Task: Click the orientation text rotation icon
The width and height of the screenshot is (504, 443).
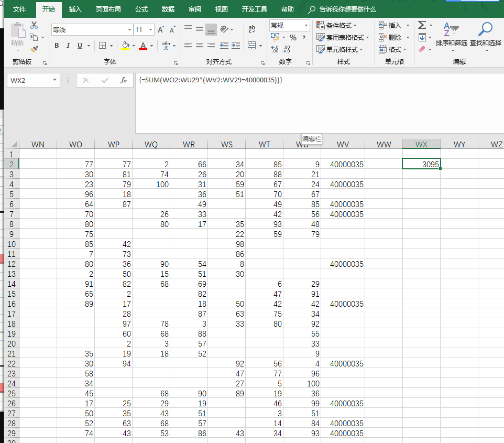Action: [x=224, y=29]
